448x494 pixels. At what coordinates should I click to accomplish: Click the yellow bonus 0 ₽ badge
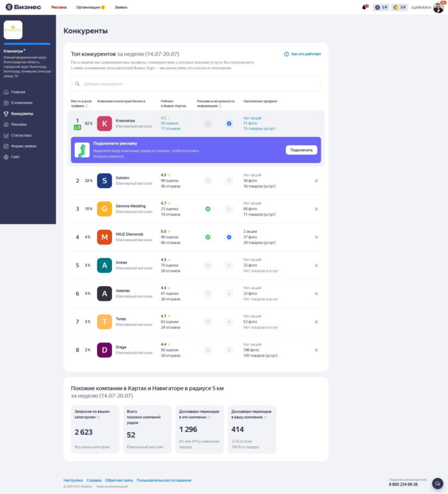pyautogui.click(x=399, y=7)
